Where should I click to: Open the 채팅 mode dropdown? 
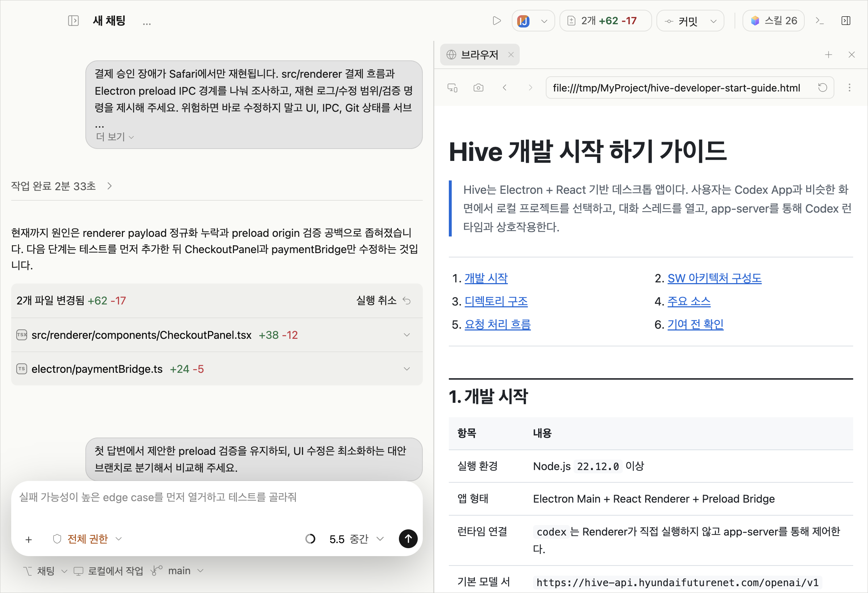coord(45,571)
